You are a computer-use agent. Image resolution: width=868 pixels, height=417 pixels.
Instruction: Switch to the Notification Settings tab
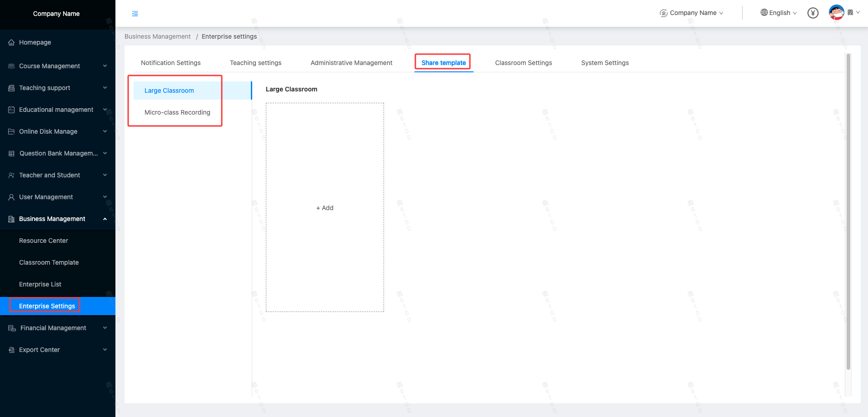coord(170,63)
